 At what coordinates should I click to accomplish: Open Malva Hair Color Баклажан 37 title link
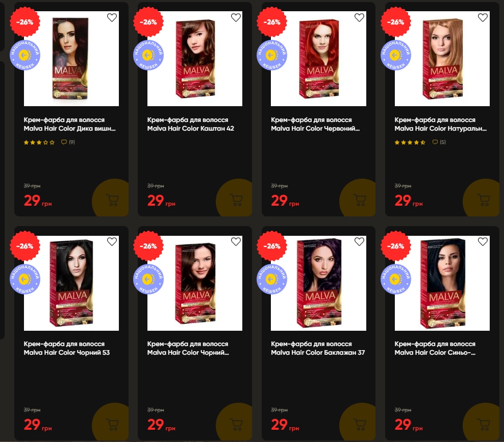click(x=318, y=348)
